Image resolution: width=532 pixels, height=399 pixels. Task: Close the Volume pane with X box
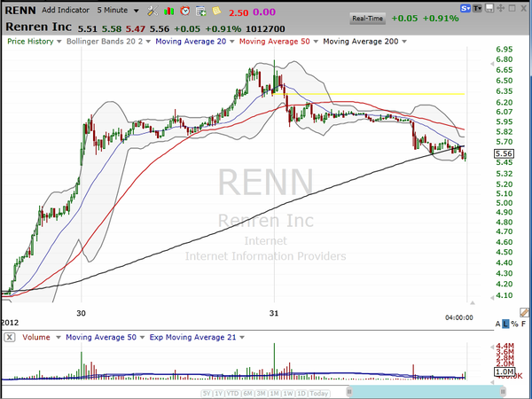click(x=10, y=337)
